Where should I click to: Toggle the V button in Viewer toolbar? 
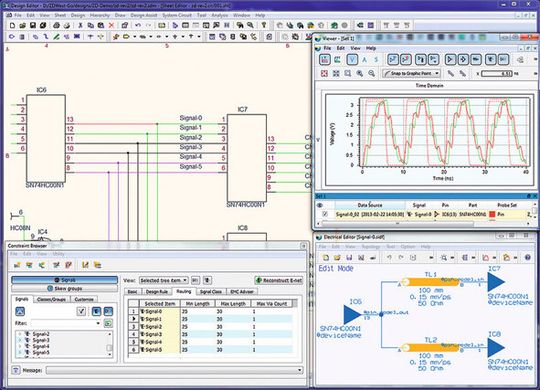pos(352,59)
